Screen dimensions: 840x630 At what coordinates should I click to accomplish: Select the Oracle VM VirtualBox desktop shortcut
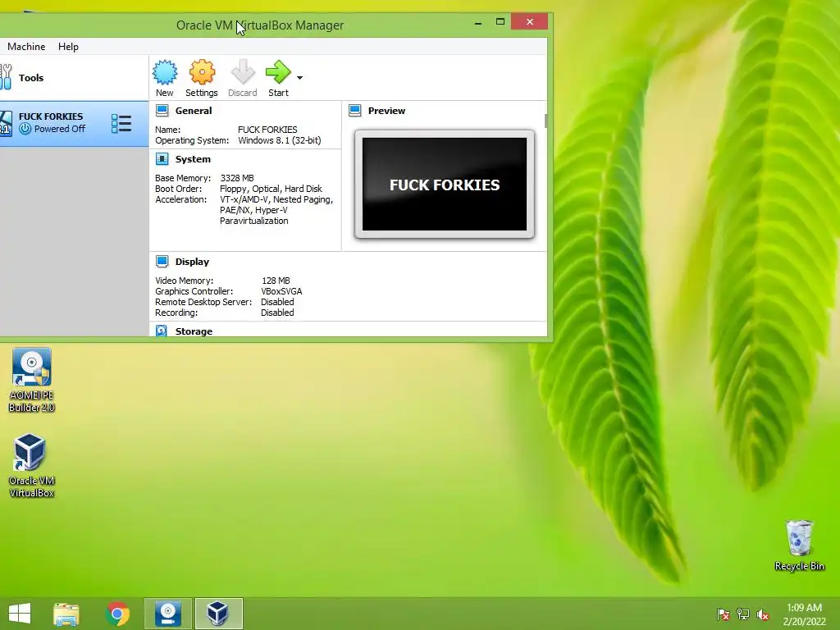pos(31,466)
